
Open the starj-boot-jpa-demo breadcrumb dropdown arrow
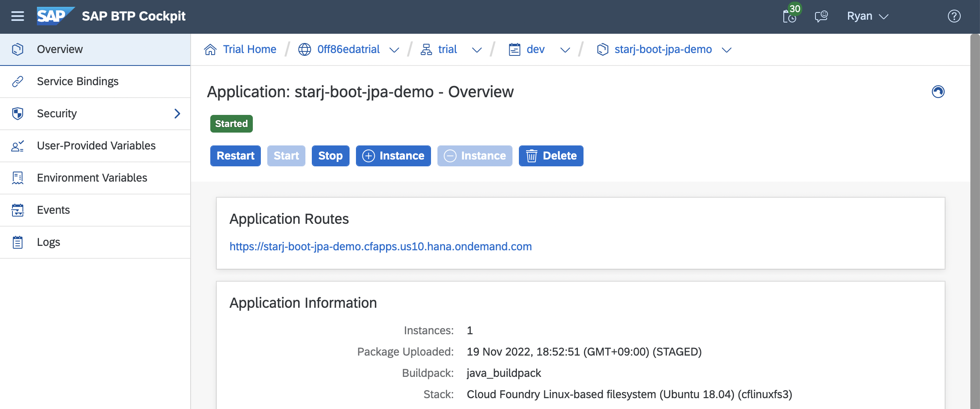pyautogui.click(x=727, y=50)
